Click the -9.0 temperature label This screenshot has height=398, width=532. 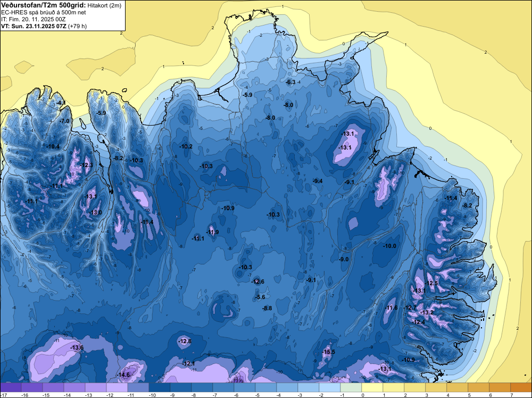(x=344, y=259)
